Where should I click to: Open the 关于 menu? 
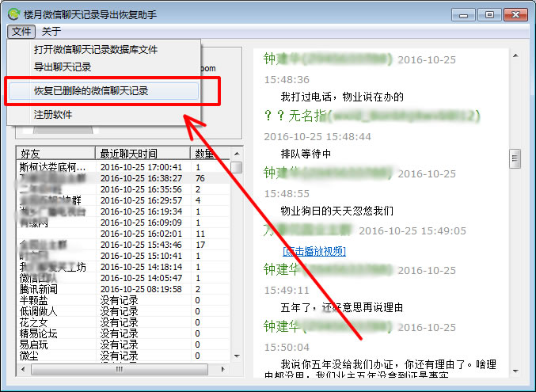click(51, 32)
